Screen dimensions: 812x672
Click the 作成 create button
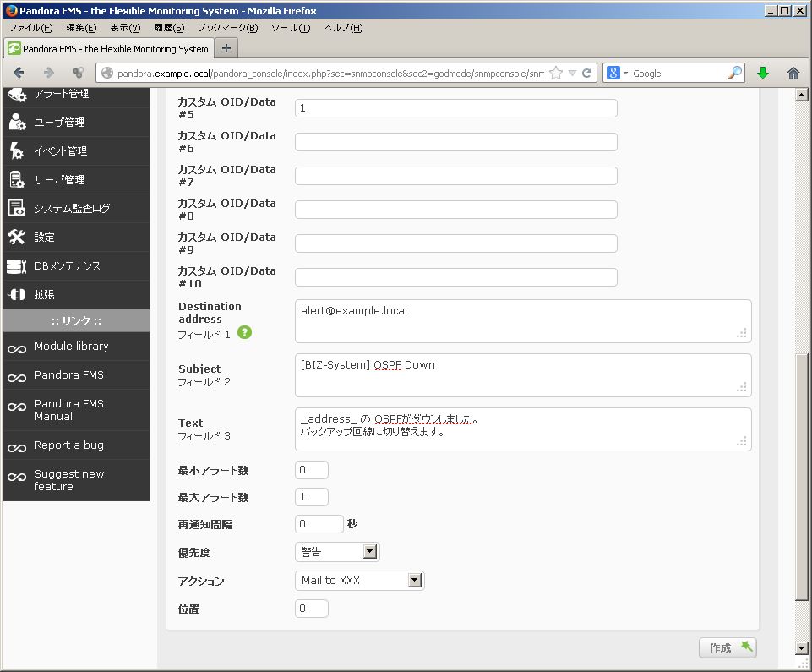728,647
